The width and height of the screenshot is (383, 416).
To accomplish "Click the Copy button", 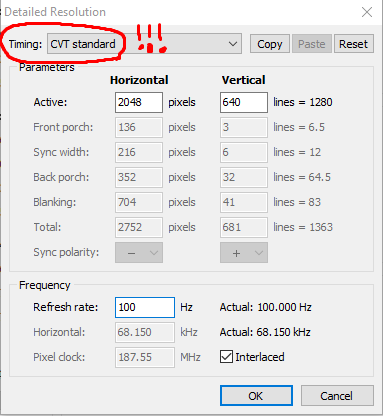I will coord(270,44).
